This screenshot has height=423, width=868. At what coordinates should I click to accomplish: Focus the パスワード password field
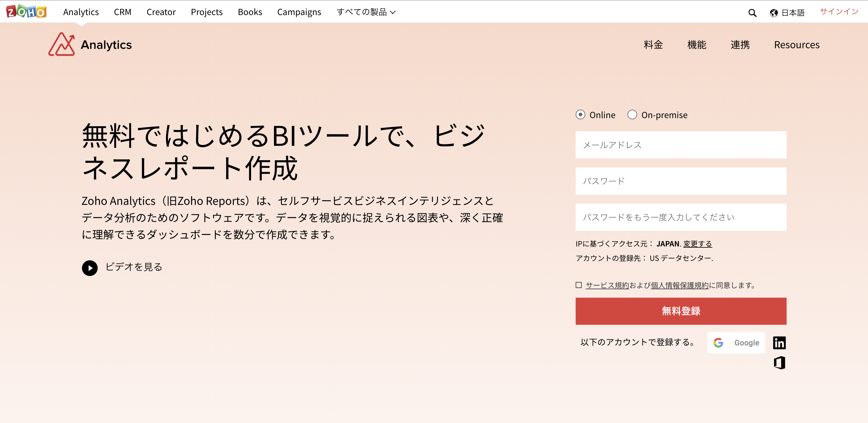coord(681,181)
